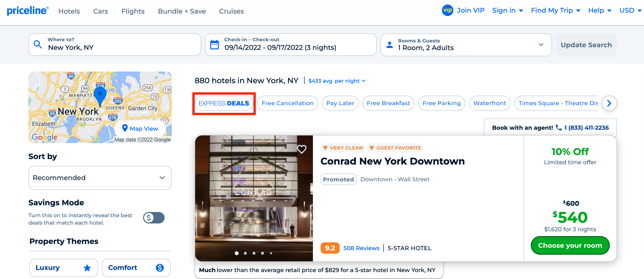Click the fifth photo carousel dot

271,253
